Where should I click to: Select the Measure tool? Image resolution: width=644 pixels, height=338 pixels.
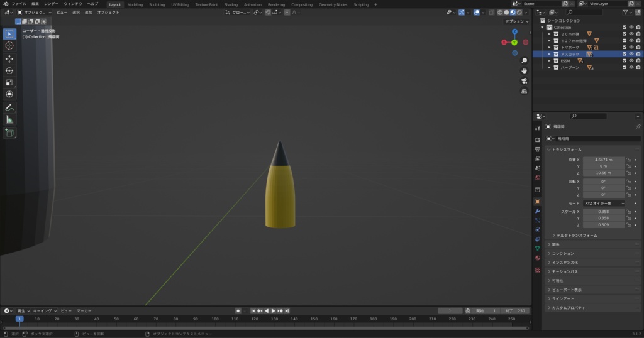point(9,120)
